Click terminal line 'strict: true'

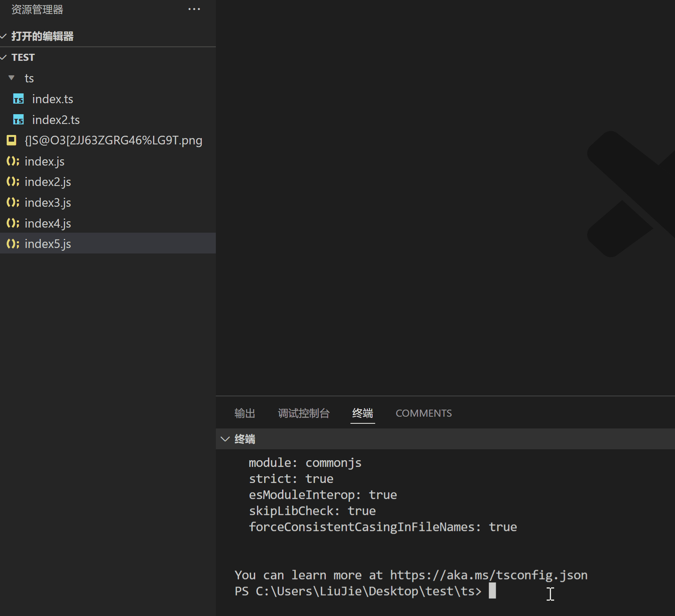click(291, 479)
